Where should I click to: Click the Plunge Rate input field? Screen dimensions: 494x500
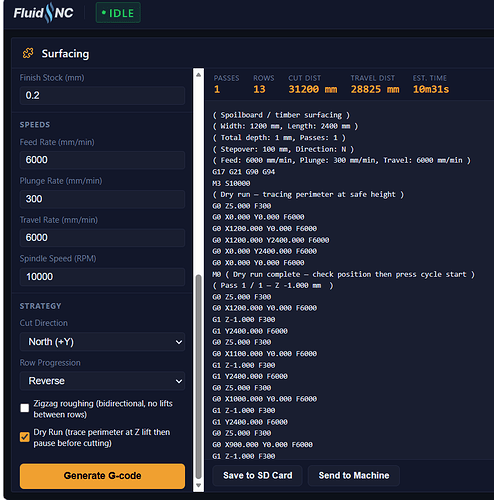[x=102, y=199]
